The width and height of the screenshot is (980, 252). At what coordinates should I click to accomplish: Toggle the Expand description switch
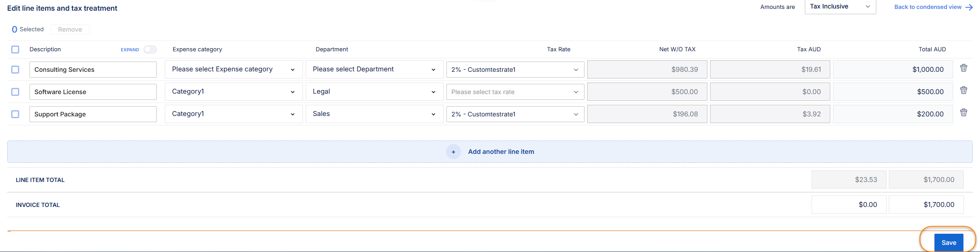tap(150, 50)
